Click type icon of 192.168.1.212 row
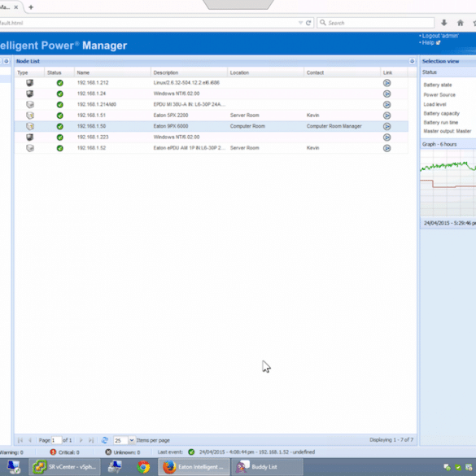Viewport: 476px width, 476px height. 30,82
